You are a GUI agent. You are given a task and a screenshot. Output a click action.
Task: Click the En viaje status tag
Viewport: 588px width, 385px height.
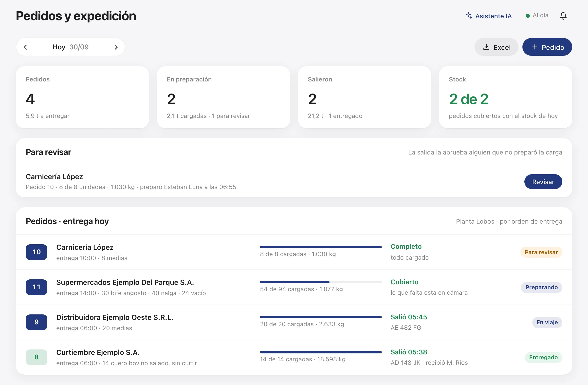[547, 323]
